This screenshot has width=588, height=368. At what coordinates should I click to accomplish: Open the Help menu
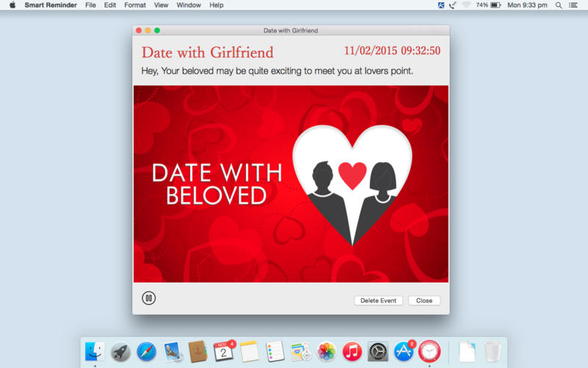coord(216,5)
